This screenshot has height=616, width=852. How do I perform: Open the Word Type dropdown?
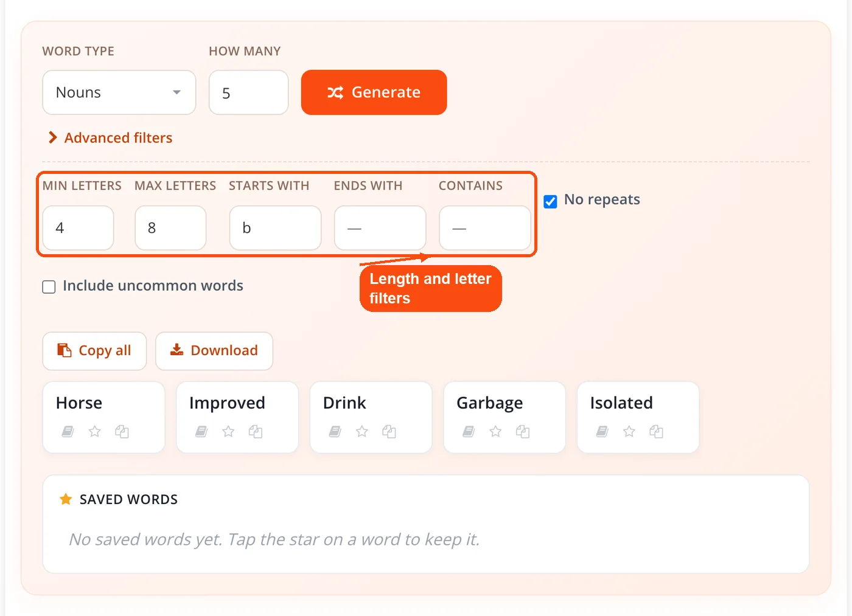coord(119,92)
